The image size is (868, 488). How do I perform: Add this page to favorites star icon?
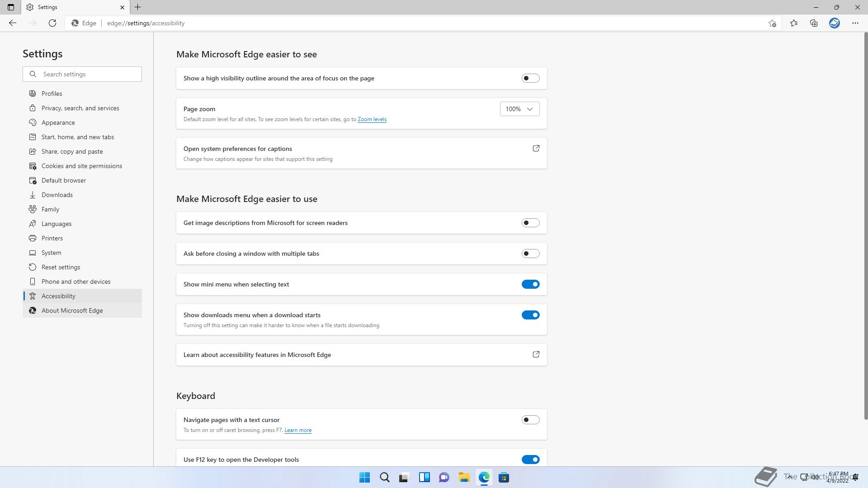(772, 23)
